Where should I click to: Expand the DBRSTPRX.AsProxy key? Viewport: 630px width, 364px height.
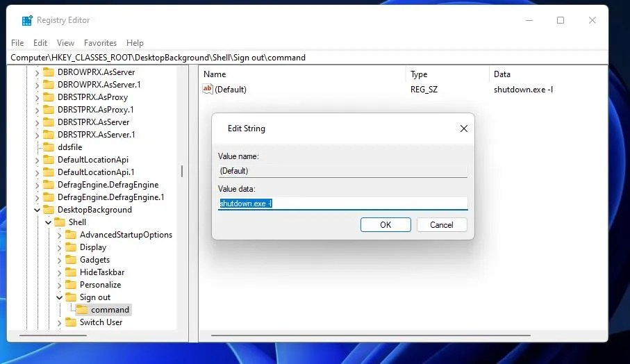click(x=37, y=98)
